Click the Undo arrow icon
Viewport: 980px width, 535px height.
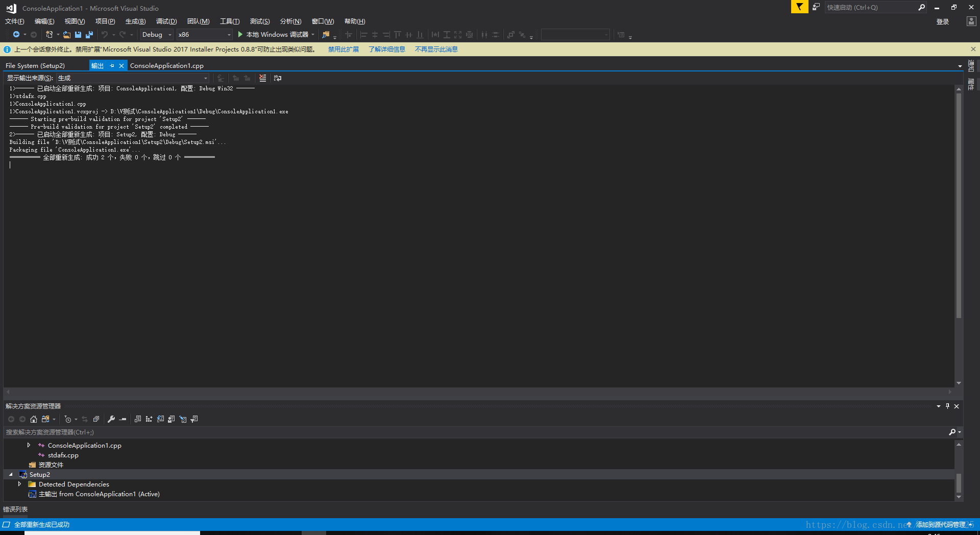pos(105,35)
